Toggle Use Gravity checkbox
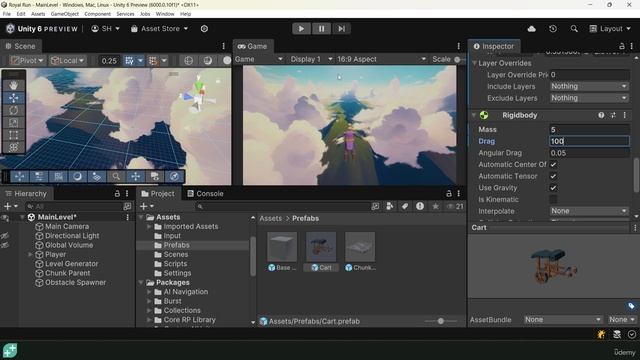 click(553, 188)
